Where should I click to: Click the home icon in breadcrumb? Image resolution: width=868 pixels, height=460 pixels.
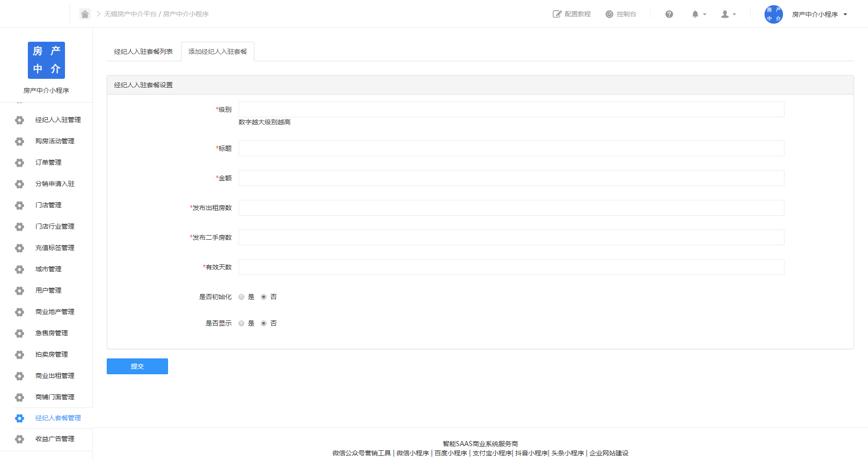pyautogui.click(x=85, y=14)
